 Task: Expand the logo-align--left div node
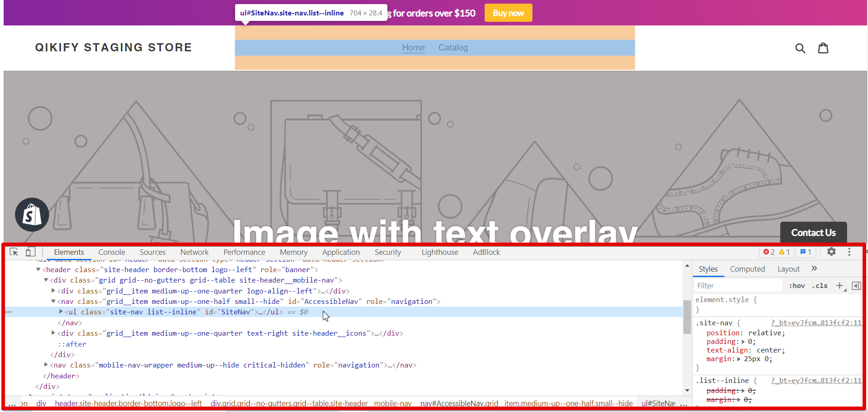pyautogui.click(x=53, y=291)
